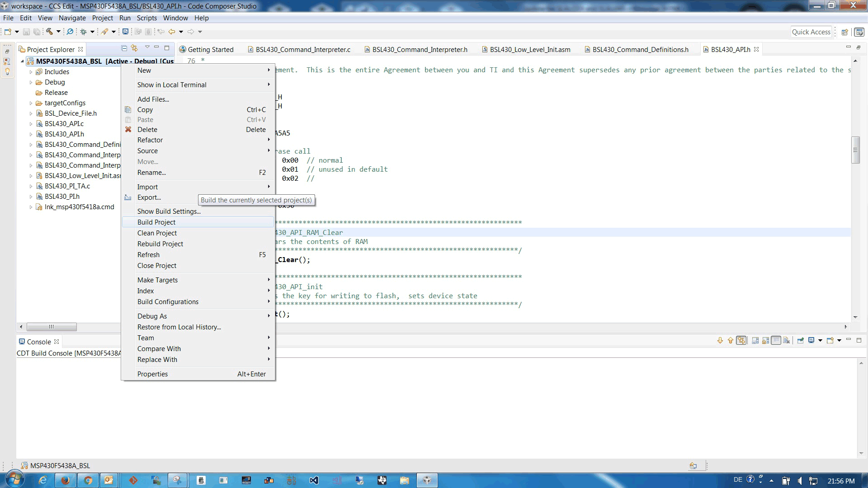Choose Clean Project from context menu
This screenshot has width=868, height=488.
point(198,233)
